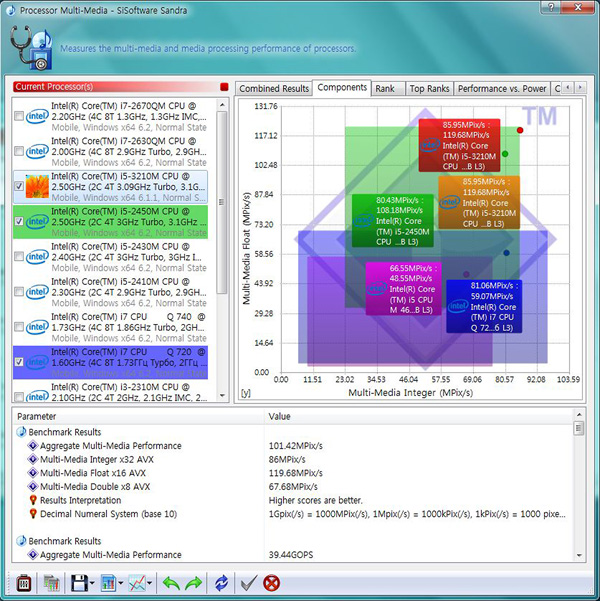Uncheck the Core i5-3210M processor checkbox

(x=21, y=186)
